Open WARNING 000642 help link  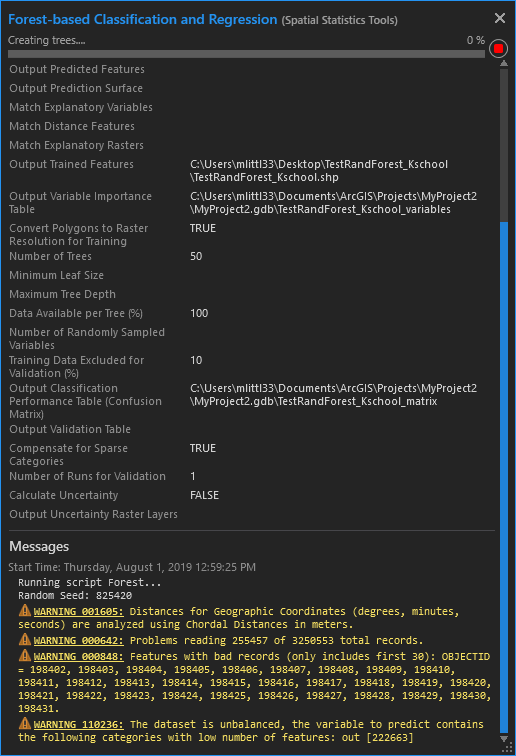point(78,640)
